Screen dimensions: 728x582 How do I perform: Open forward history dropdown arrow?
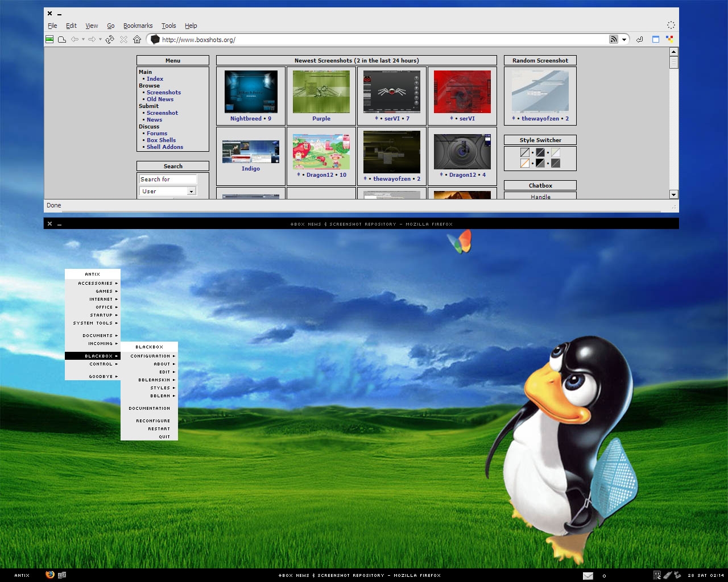pyautogui.click(x=100, y=39)
